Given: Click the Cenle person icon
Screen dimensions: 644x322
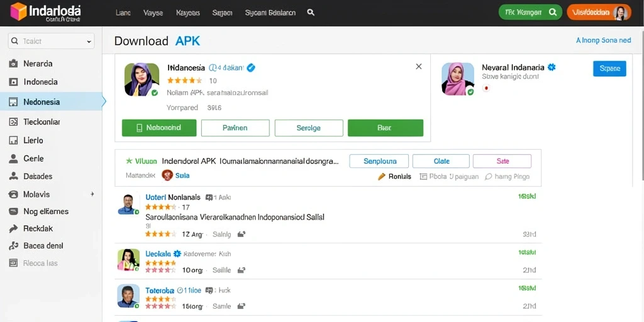Looking at the screenshot, I should click(x=14, y=158).
